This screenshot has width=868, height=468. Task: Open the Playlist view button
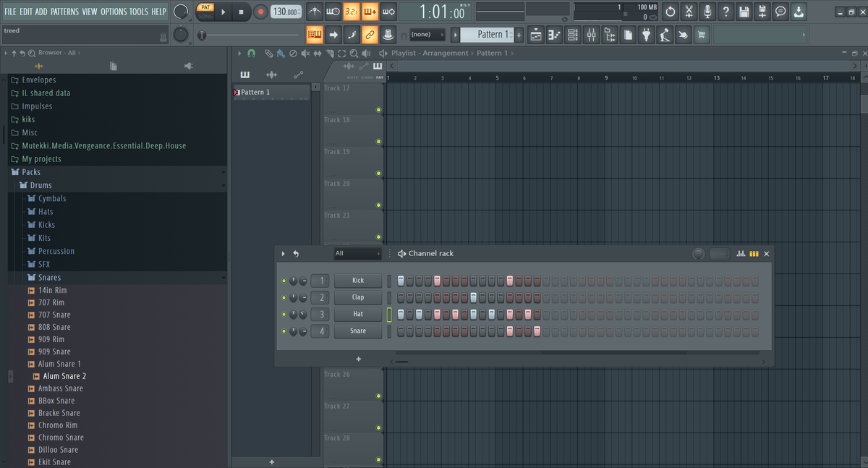(x=536, y=34)
